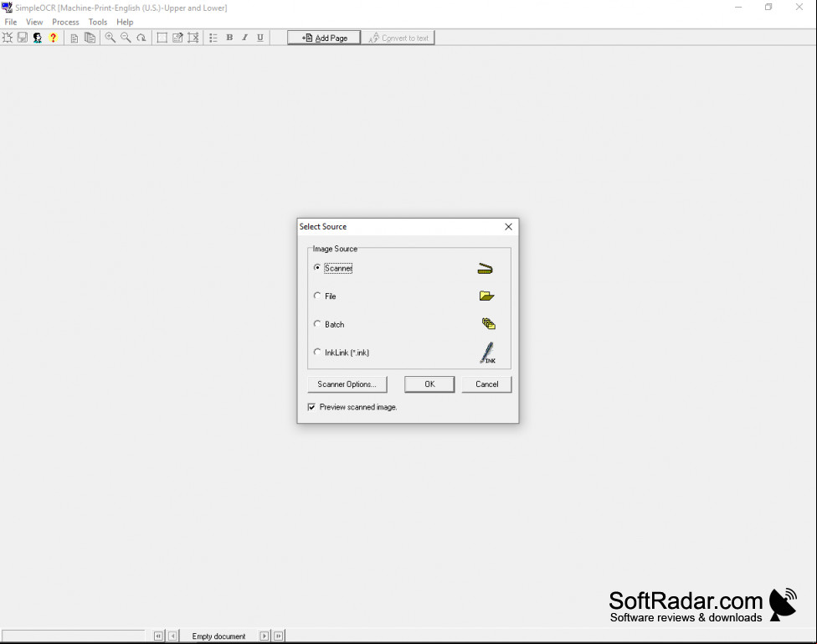Screen dimensions: 817x644
Task: Go to first page arrow in status bar
Action: [158, 636]
